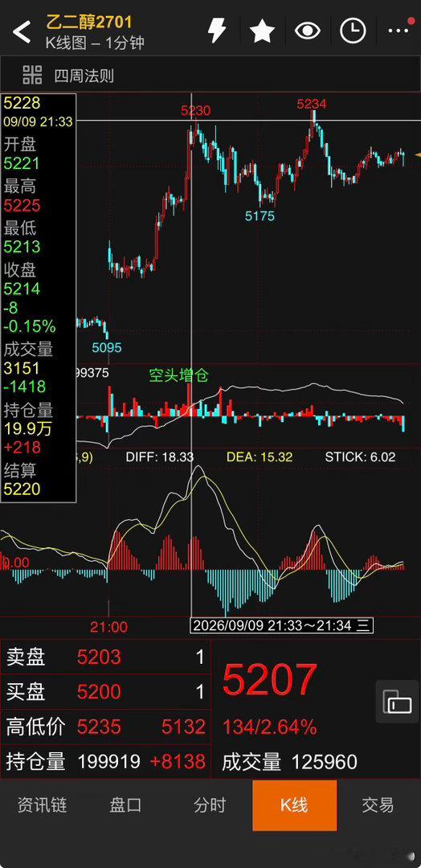
Task: Switch to the 盘口 tab
Action: click(126, 805)
